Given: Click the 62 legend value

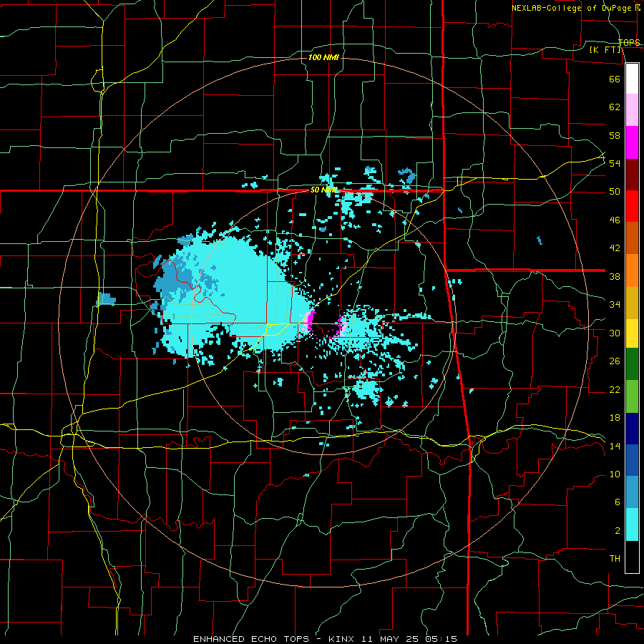Looking at the screenshot, I should tap(615, 107).
